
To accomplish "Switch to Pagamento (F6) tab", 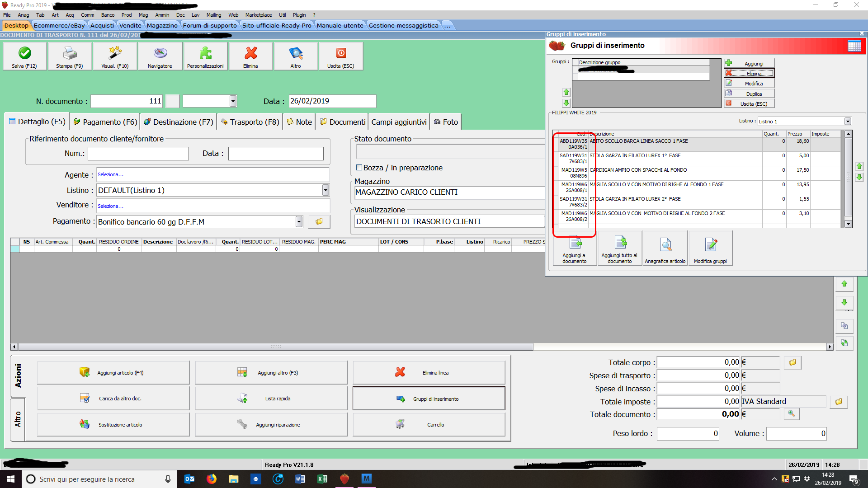I will pos(105,122).
